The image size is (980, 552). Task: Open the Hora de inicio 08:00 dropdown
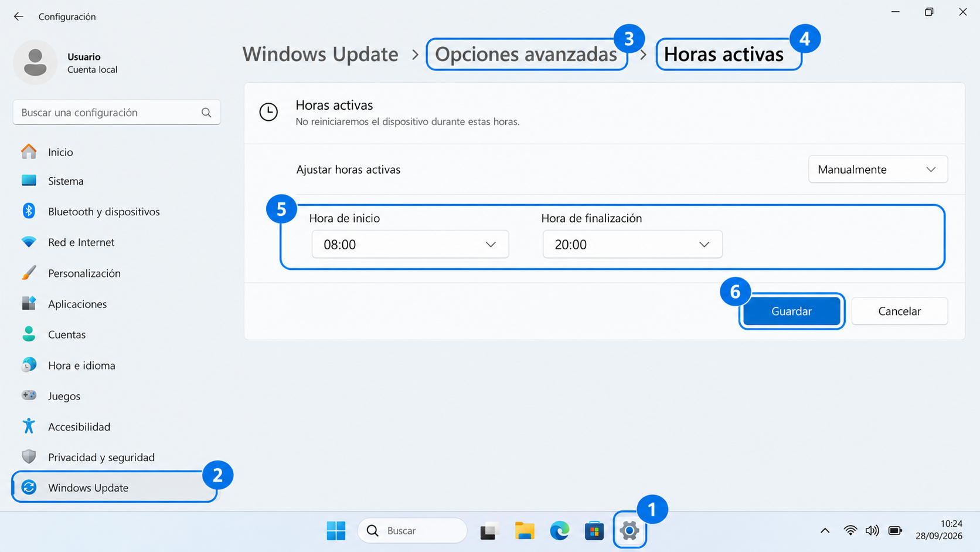pos(410,244)
